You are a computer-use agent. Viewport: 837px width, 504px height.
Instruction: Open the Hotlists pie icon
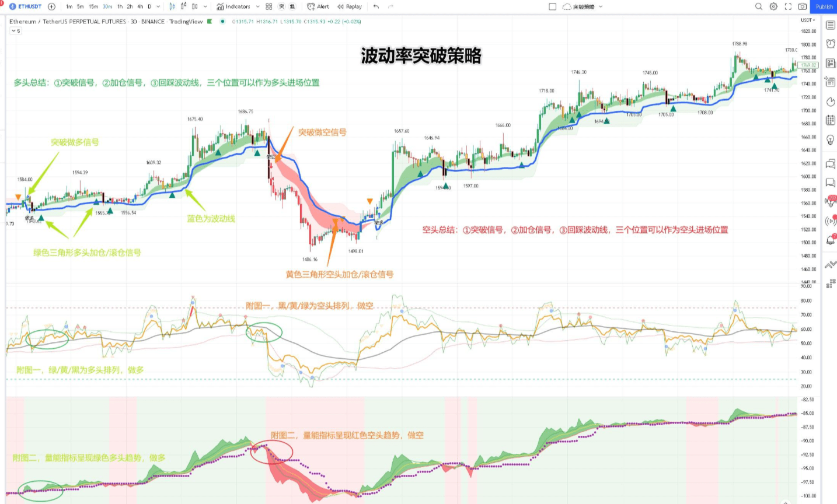click(x=831, y=102)
